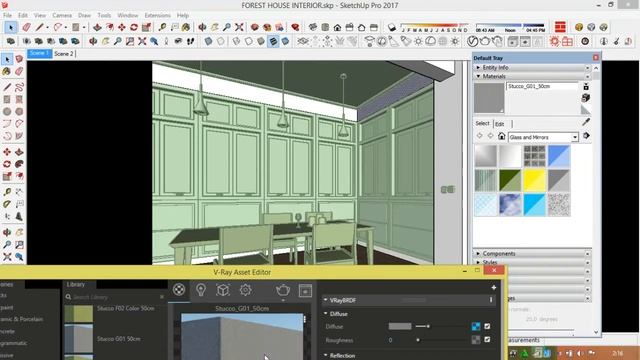Viewport: 640px width, 360px height.
Task: Select the Rotate tool in top toolbar
Action: pyautogui.click(x=134, y=27)
